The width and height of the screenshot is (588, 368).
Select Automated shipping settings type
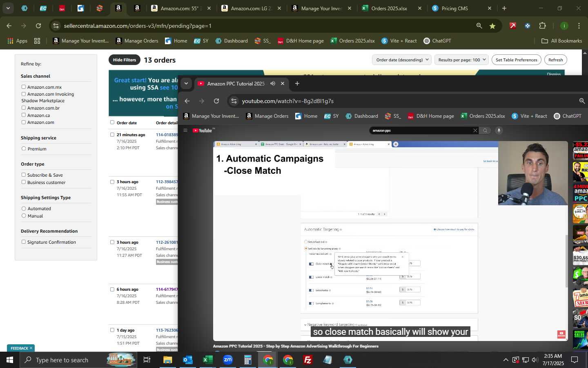(x=24, y=209)
